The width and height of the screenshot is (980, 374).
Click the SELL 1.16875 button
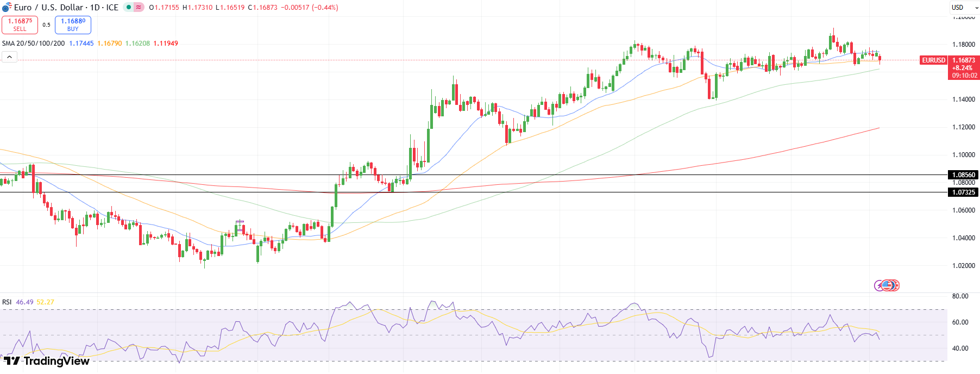click(20, 25)
